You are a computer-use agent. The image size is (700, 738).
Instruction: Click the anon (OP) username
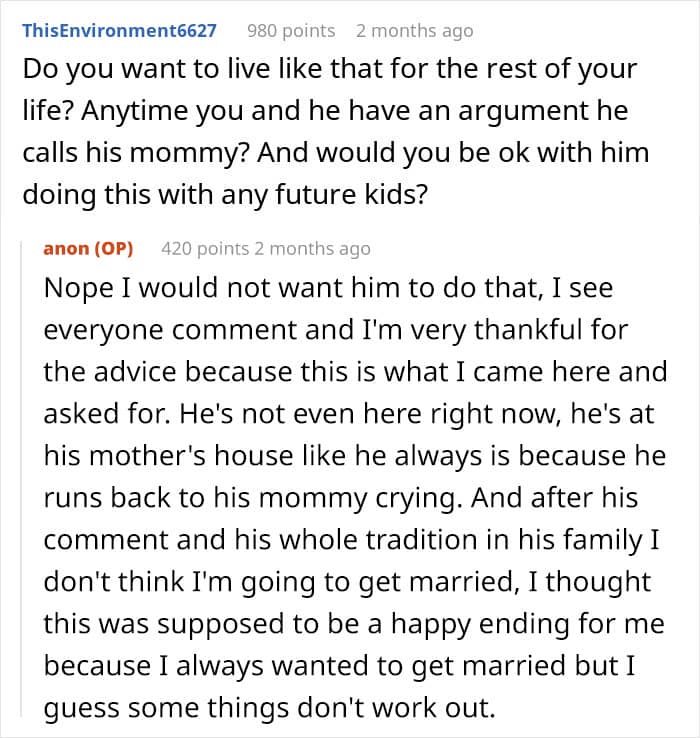(89, 248)
